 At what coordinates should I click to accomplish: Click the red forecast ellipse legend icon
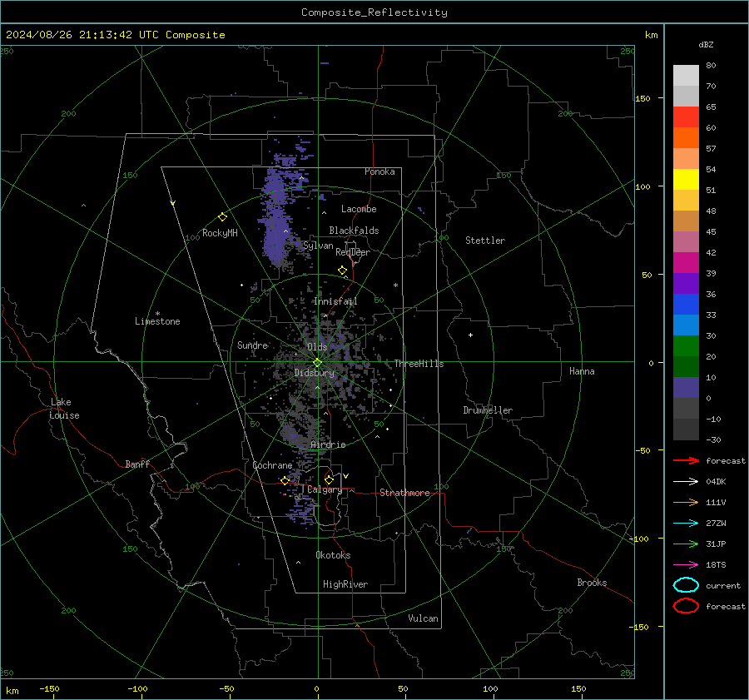click(x=686, y=606)
